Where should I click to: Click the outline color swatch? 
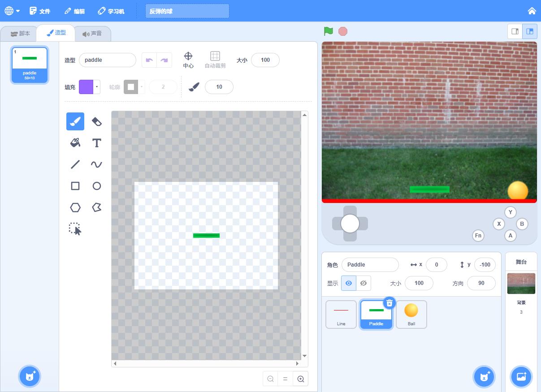131,87
